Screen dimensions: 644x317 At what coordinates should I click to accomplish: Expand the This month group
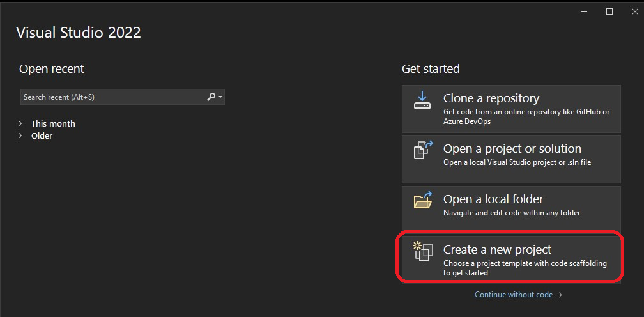coord(20,123)
